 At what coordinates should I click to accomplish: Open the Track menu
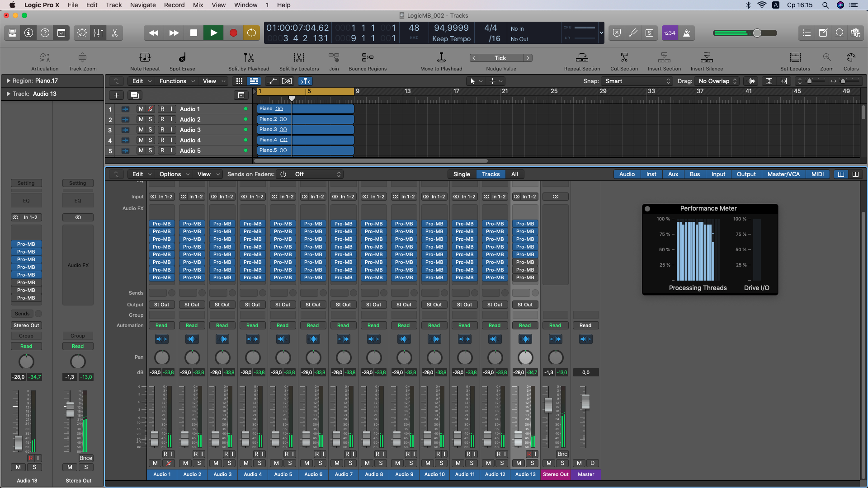pos(114,5)
